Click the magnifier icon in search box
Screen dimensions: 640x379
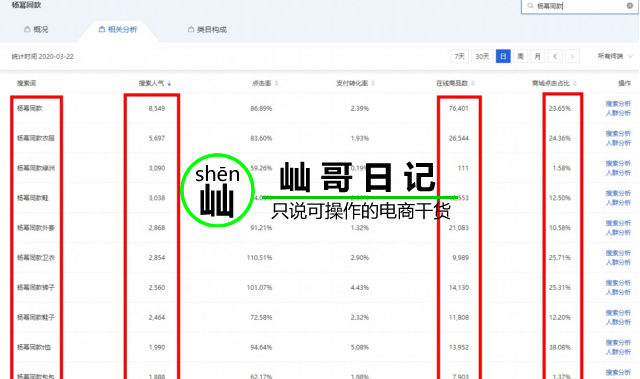530,6
